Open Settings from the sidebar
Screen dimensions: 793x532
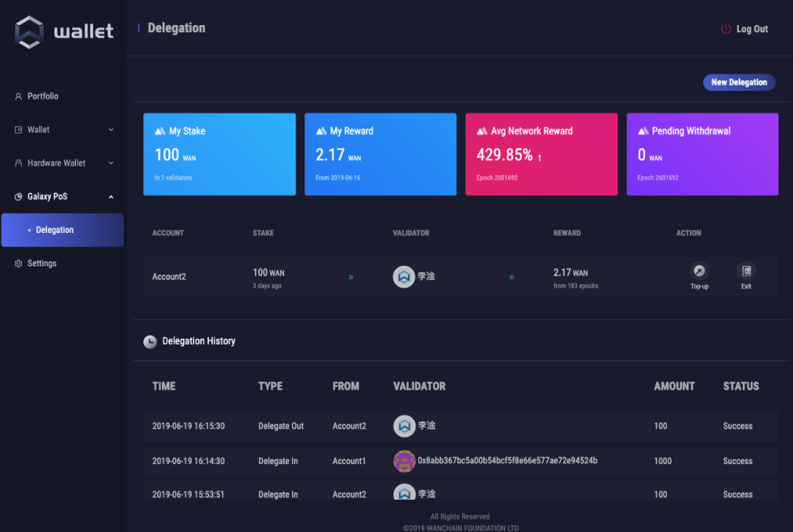click(41, 264)
